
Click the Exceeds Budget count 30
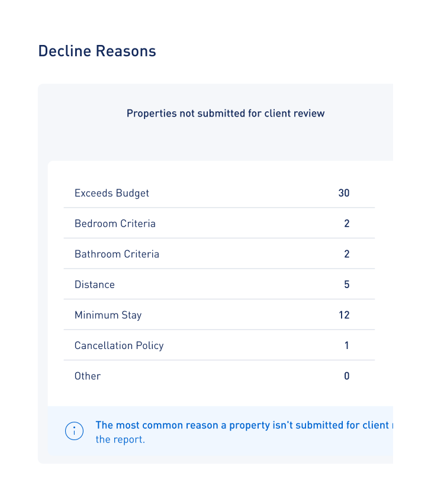[x=344, y=193]
